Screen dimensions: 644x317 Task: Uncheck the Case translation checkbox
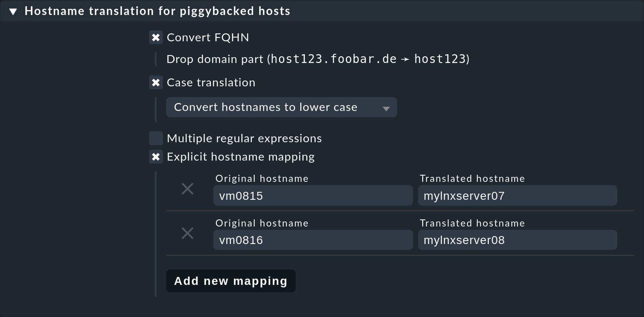pyautogui.click(x=156, y=83)
